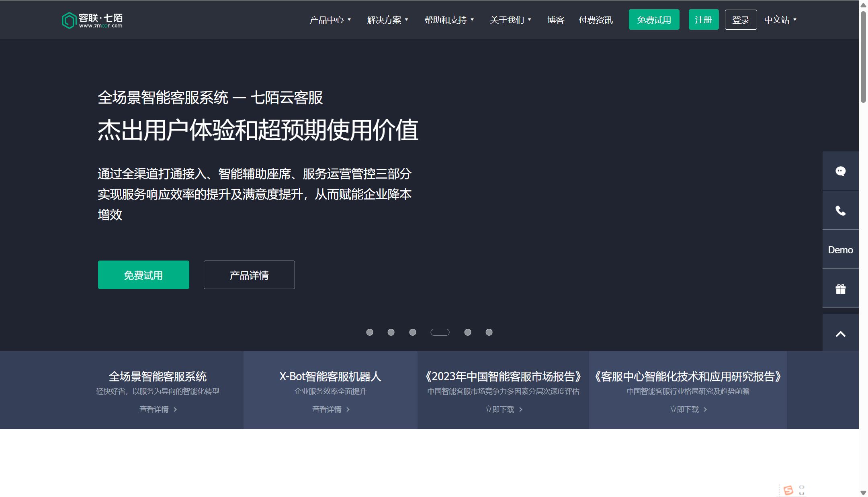
Task: Select the last carousel indicator dot
Action: (x=489, y=332)
